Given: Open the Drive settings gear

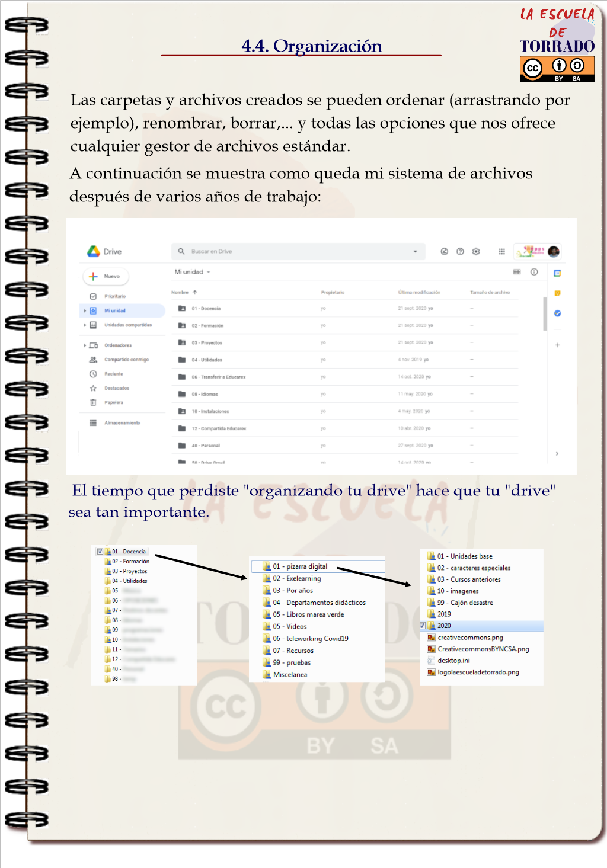Looking at the screenshot, I should pos(476,252).
